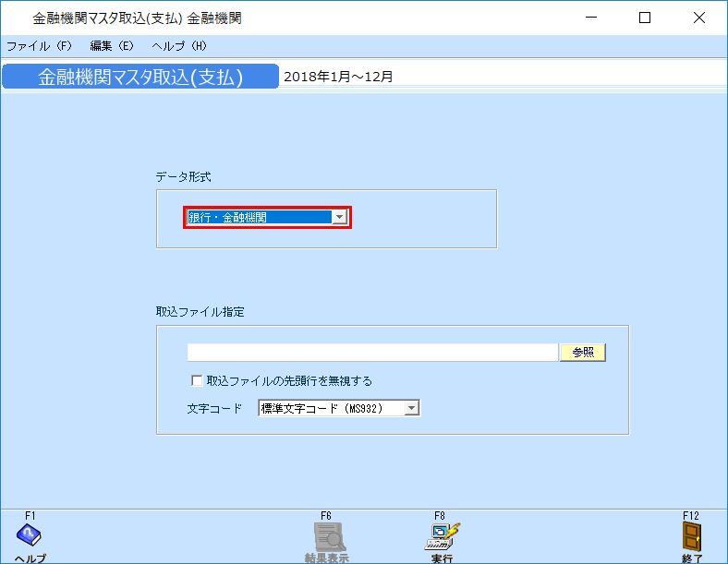Run import with F8 実行 icon

click(442, 538)
